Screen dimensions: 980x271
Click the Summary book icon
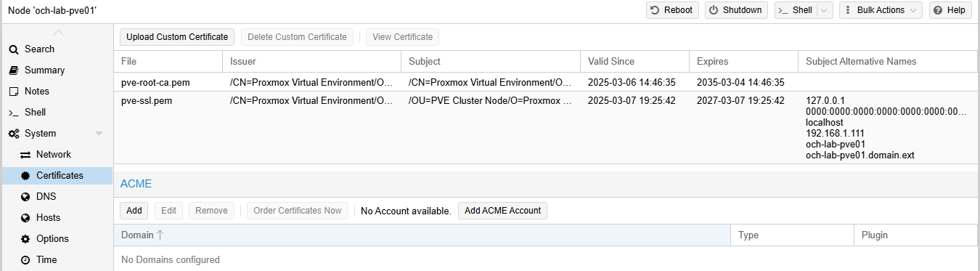[x=13, y=70]
